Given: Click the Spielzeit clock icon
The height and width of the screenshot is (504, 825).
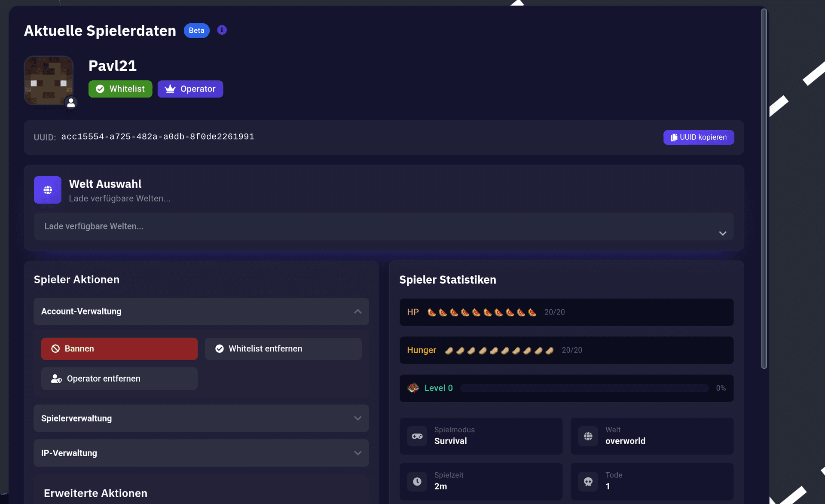Looking at the screenshot, I should pyautogui.click(x=417, y=482).
